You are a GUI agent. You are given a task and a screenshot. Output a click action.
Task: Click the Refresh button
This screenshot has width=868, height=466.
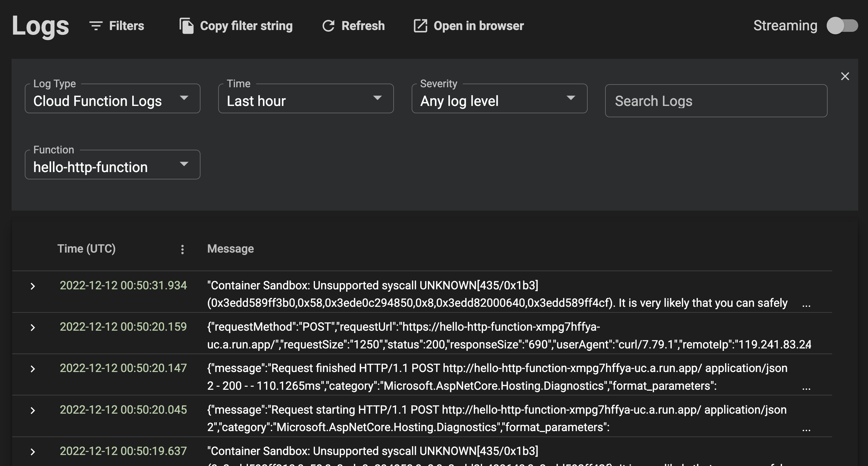pos(352,25)
